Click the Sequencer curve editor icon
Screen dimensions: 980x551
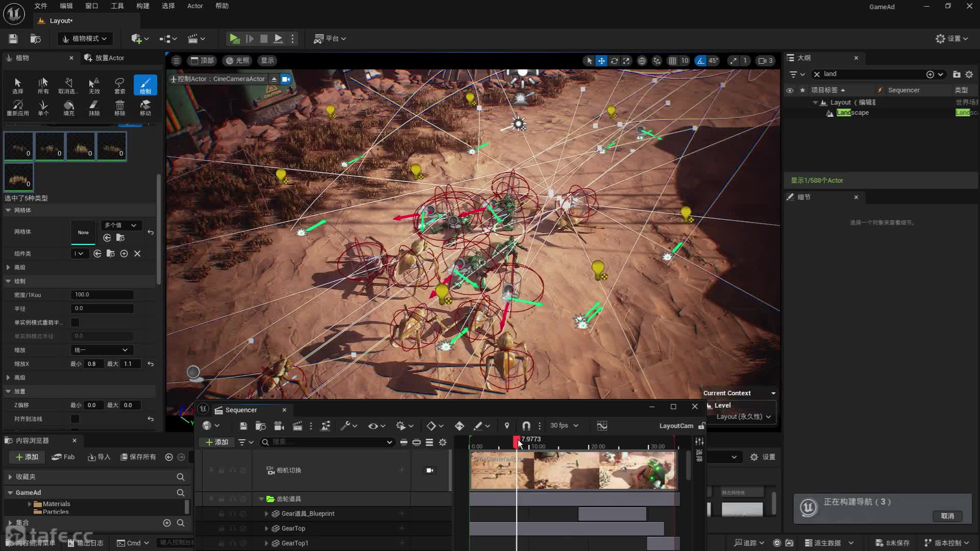pyautogui.click(x=602, y=426)
